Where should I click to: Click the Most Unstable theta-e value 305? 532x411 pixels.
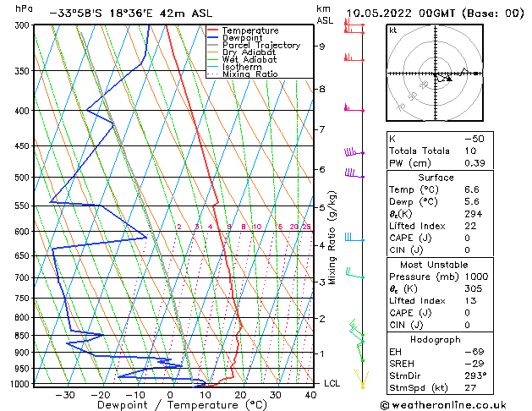tap(474, 289)
